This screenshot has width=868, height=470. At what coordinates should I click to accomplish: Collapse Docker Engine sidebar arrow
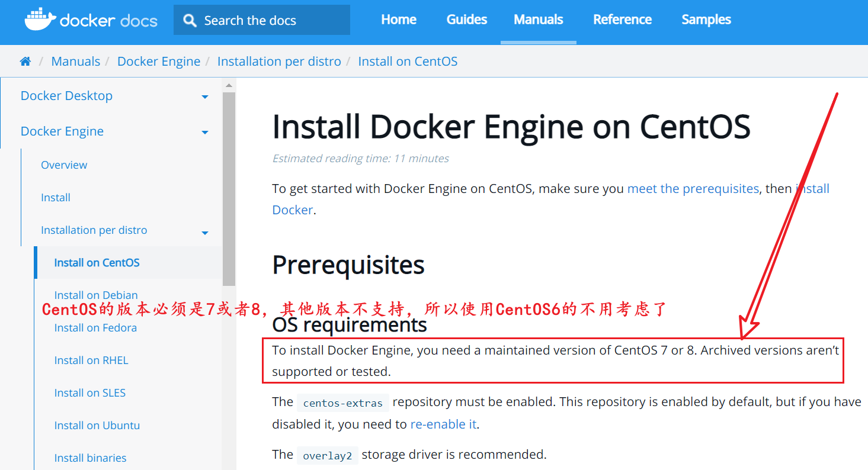pyautogui.click(x=205, y=132)
